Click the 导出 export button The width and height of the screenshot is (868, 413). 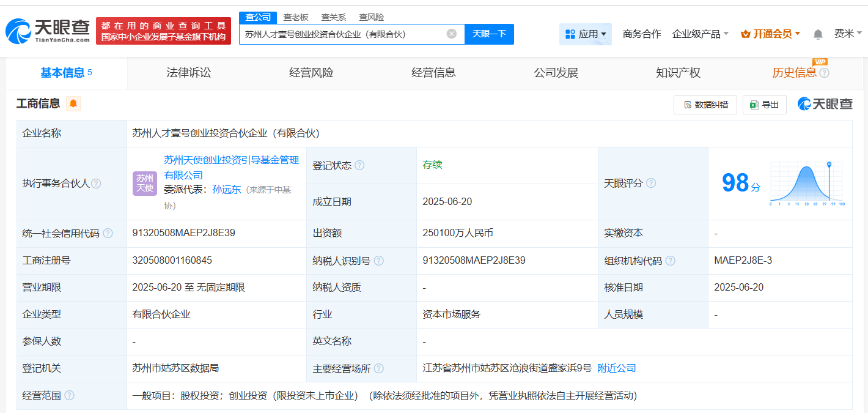tap(764, 105)
